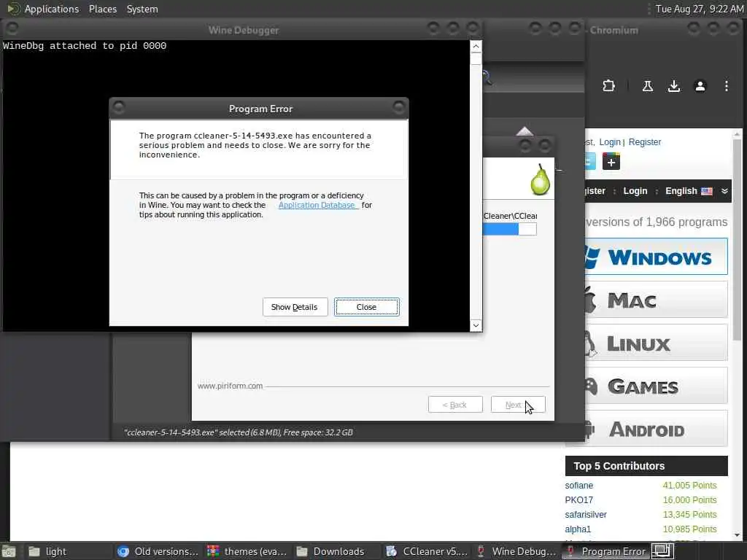Open Chromium downloads icon
Viewport: 747px width, 560px height.
coord(673,86)
